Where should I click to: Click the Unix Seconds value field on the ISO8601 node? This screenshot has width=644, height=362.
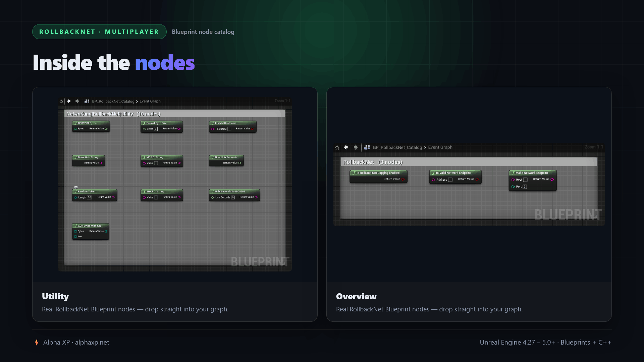tap(233, 197)
